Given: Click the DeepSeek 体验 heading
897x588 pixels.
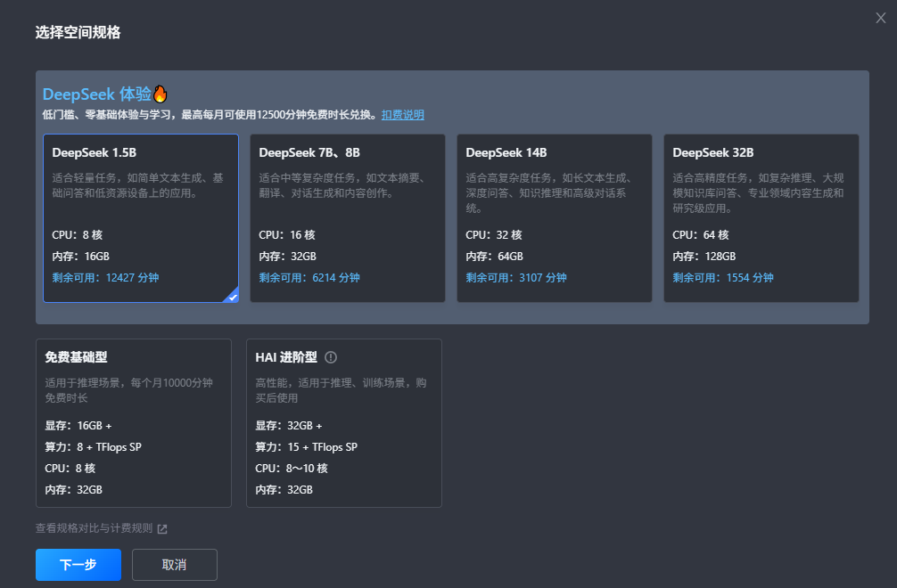Looking at the screenshot, I should click(x=97, y=94).
